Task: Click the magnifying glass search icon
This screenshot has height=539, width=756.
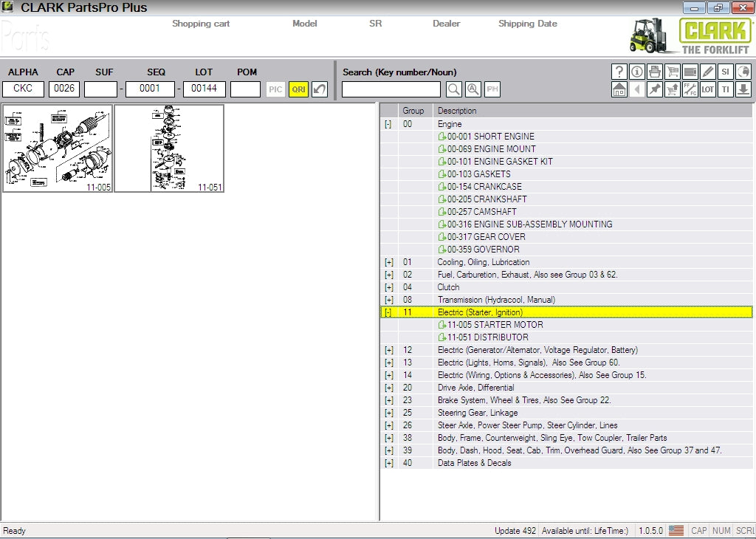Action: (x=454, y=89)
